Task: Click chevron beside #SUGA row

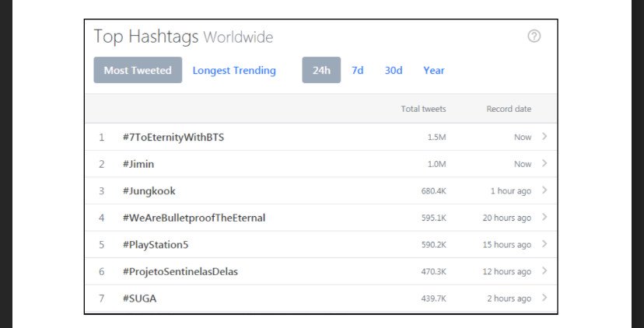Action: click(544, 298)
